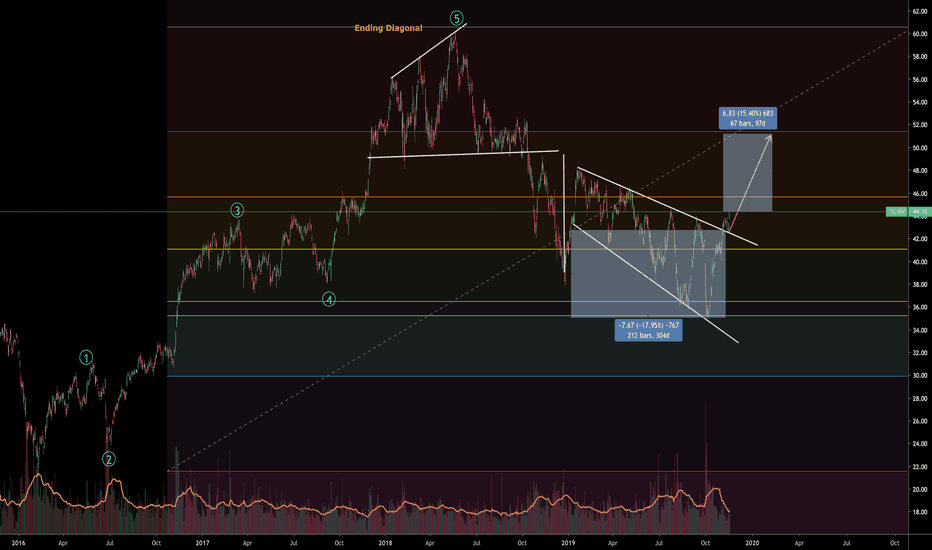The height and width of the screenshot is (550, 932).
Task: Click the 38.00 price axis label
Action: (x=920, y=285)
